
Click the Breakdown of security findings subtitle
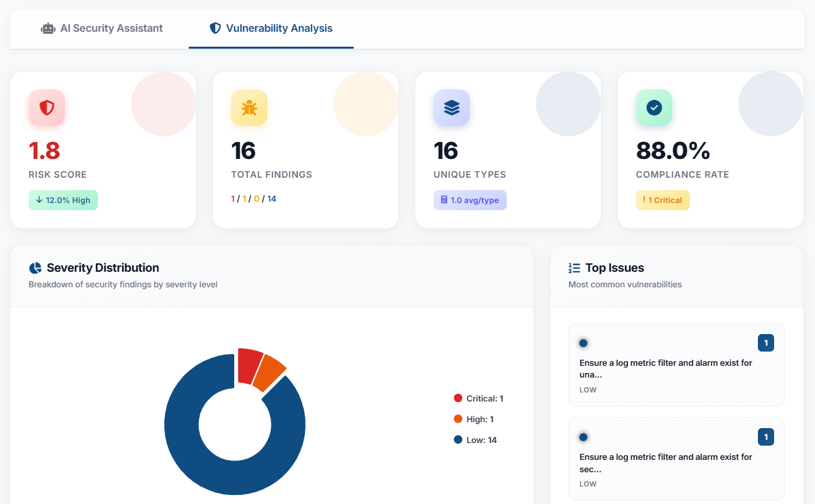pyautogui.click(x=123, y=284)
